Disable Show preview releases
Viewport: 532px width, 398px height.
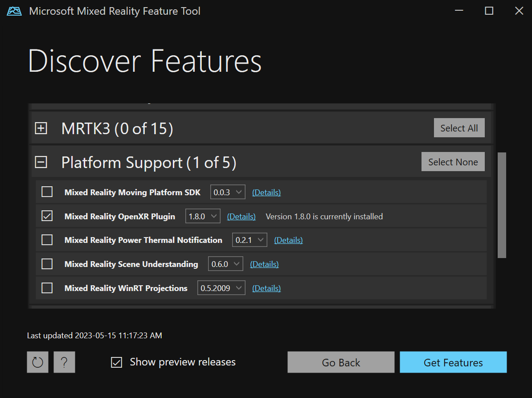[116, 362]
